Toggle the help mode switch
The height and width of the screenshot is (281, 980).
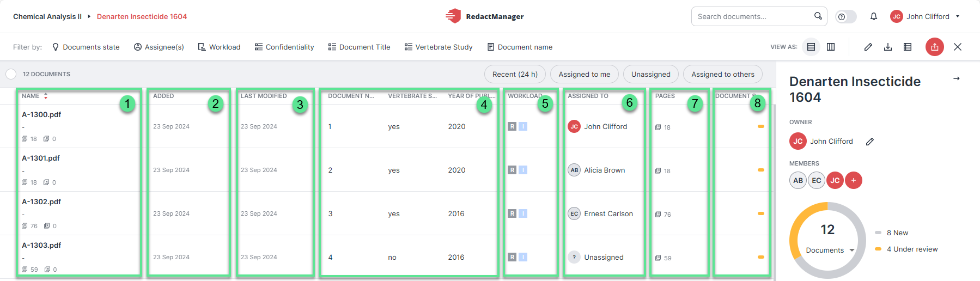(846, 17)
